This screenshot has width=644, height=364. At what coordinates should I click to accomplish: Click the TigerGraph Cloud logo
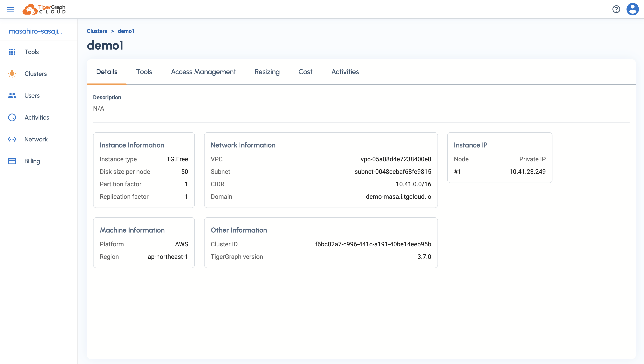point(44,9)
